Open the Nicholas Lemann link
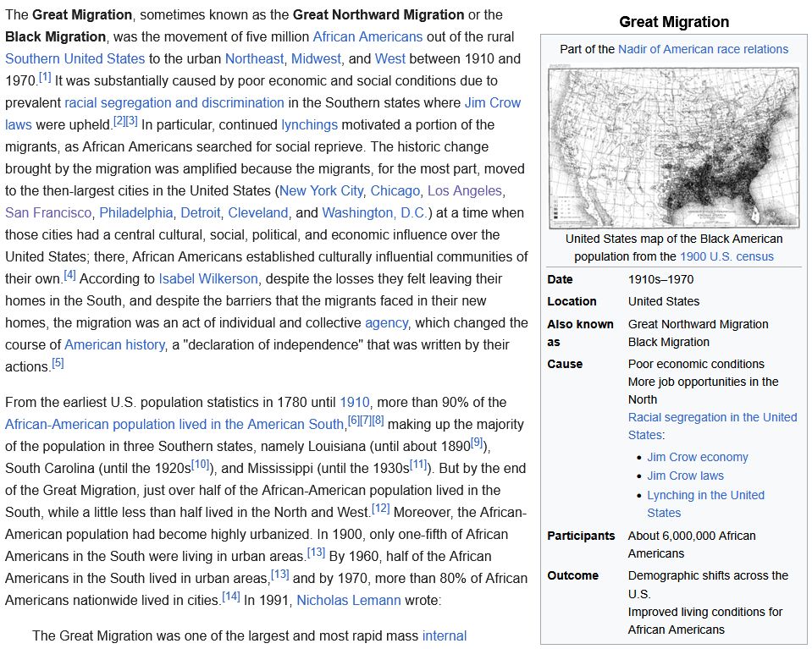Screen dimensions: 812x649 coord(350,600)
